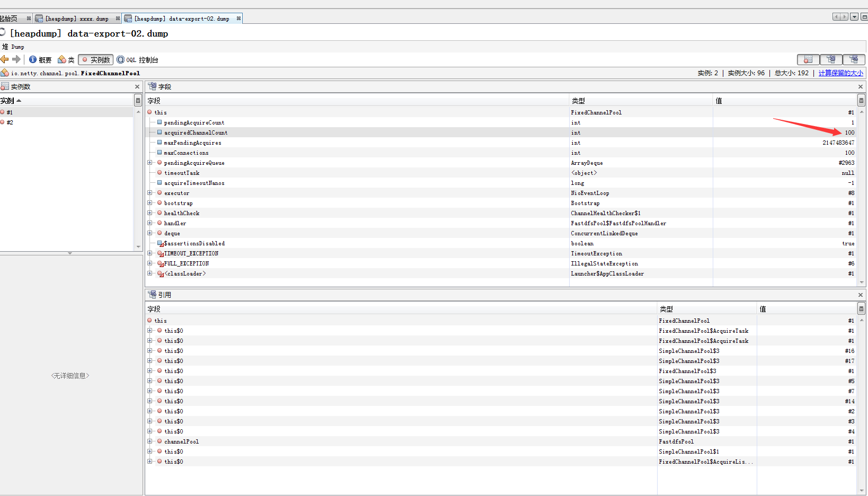The image size is (868, 496).
Task: Select instance #1 in the list
Action: pyautogui.click(x=66, y=112)
